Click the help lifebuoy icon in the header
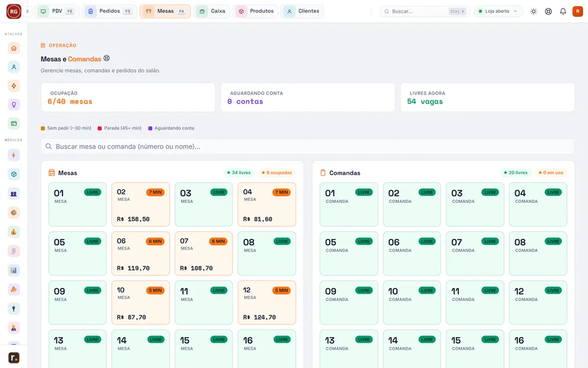Screen dimensions: 588x368 click(x=548, y=11)
